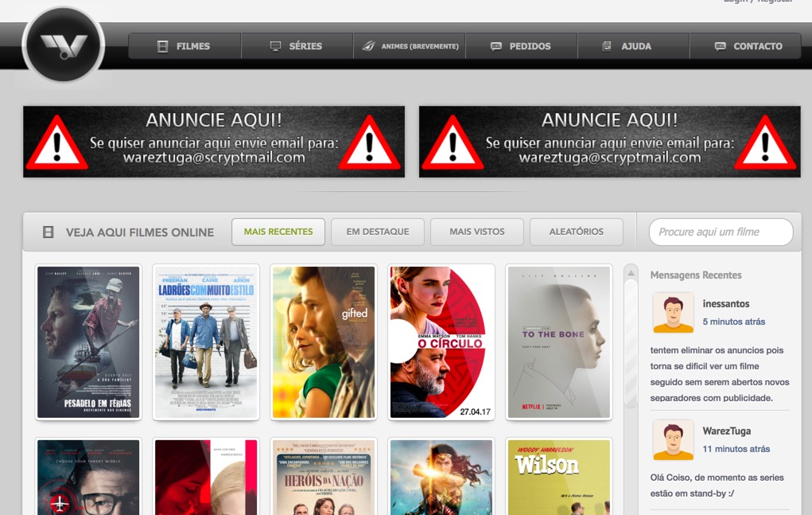This screenshot has width=812, height=515.
Task: Open the To the Bone poster
Action: (x=559, y=342)
